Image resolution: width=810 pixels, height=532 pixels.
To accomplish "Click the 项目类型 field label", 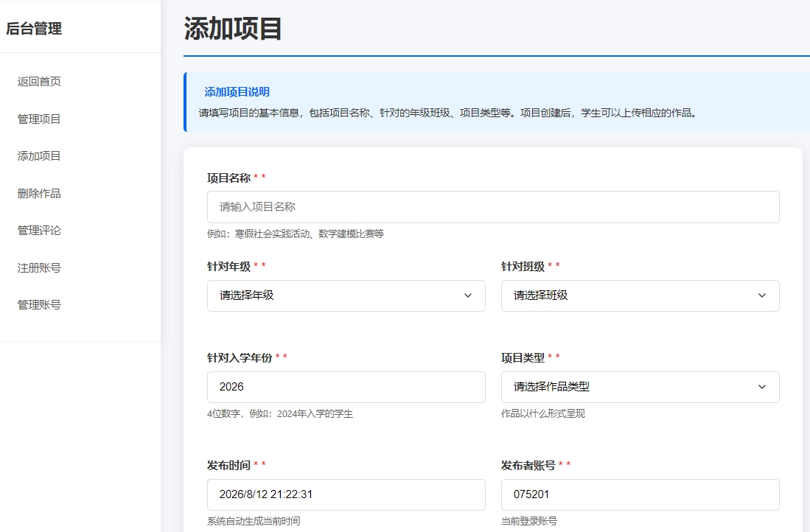I will [523, 358].
